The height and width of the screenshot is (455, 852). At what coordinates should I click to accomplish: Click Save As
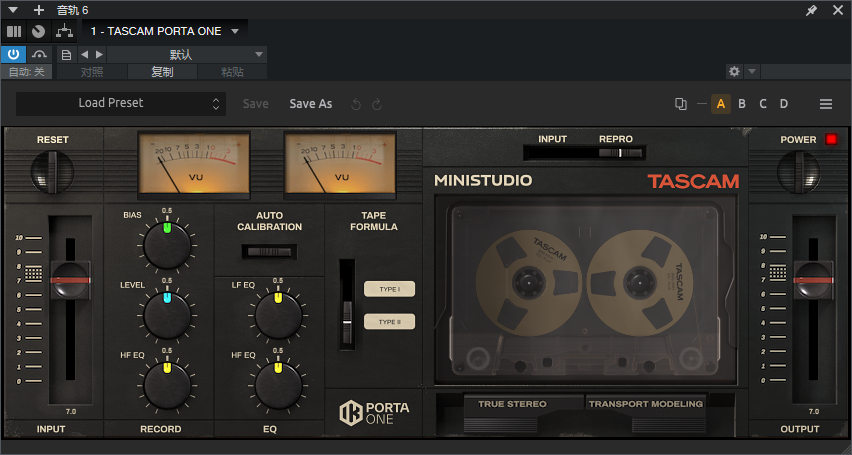[310, 104]
